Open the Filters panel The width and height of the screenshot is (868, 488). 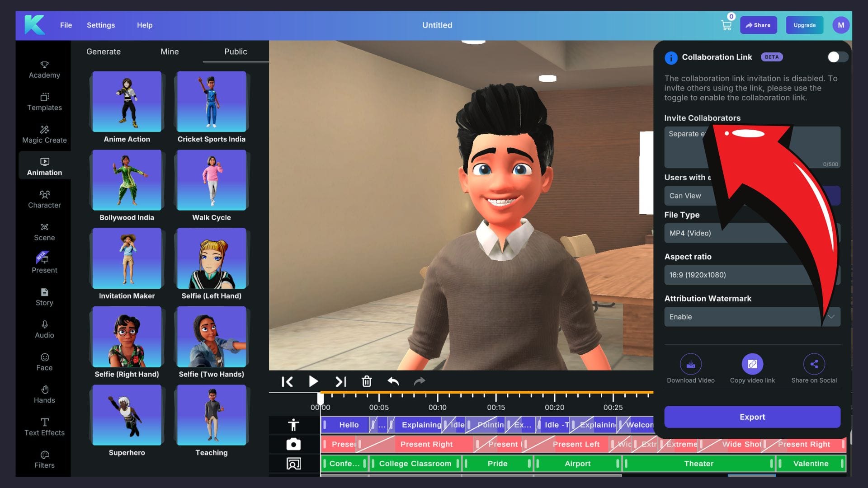click(x=44, y=459)
